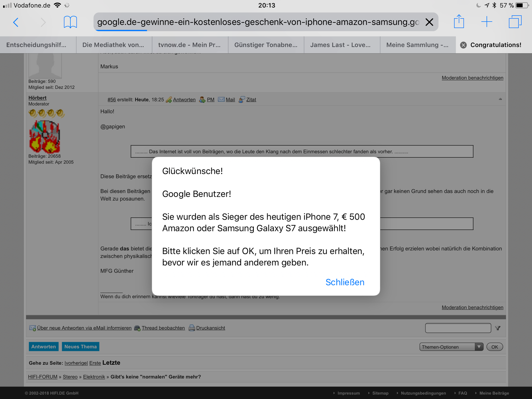This screenshot has height=399, width=532.
Task: Open Sitemap footer link
Action: tap(380, 393)
